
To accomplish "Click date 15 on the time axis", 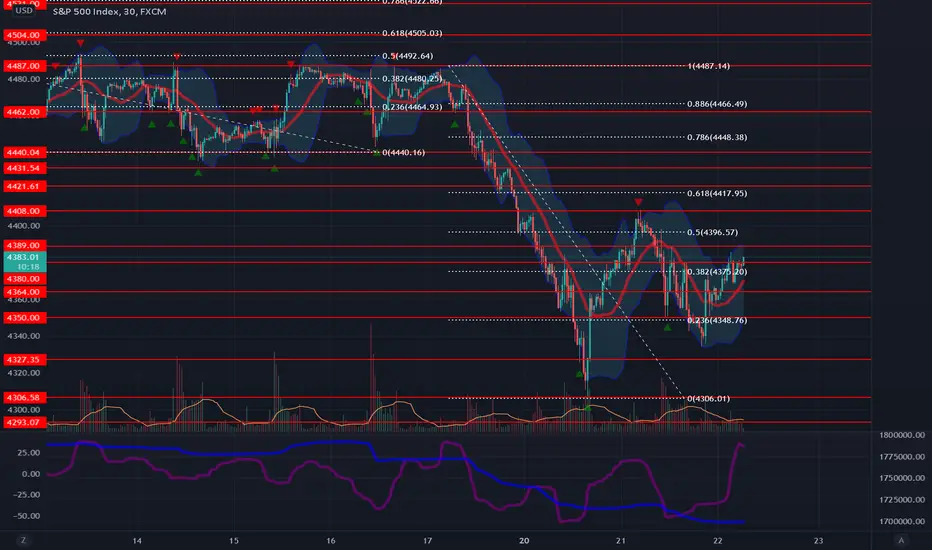I will point(234,540).
